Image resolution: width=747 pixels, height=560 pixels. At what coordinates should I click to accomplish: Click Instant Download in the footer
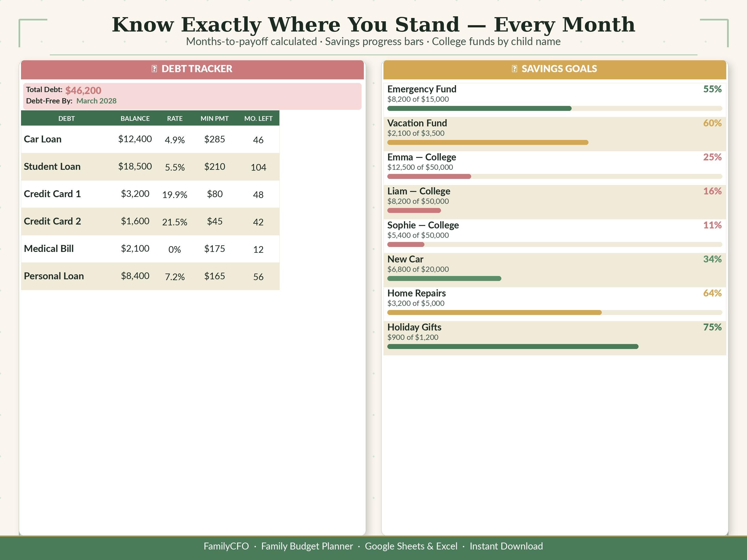pyautogui.click(x=506, y=546)
